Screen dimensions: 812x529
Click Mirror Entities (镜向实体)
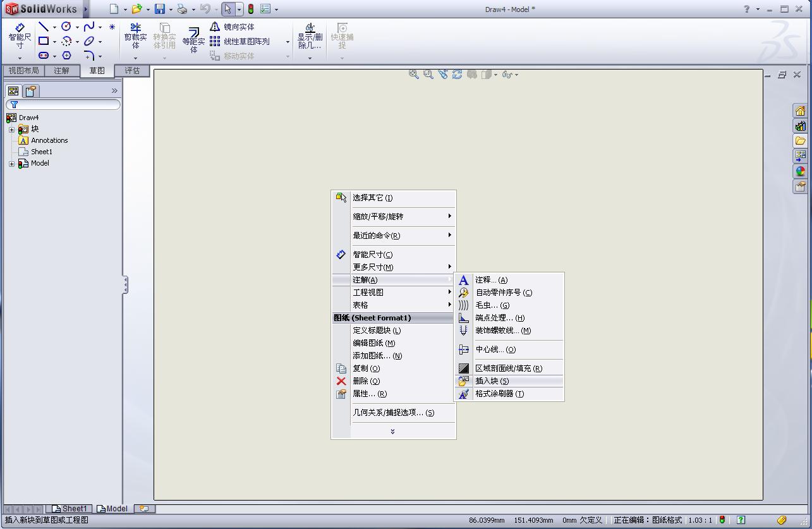232,27
